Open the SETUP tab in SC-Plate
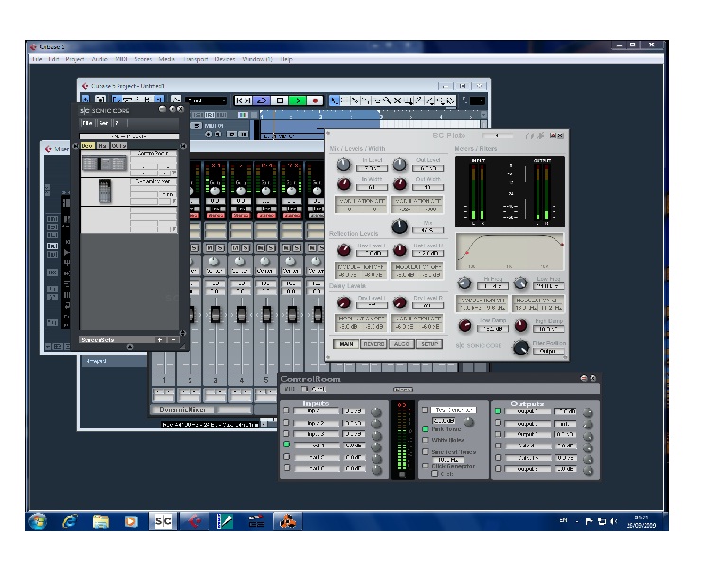 [x=429, y=344]
